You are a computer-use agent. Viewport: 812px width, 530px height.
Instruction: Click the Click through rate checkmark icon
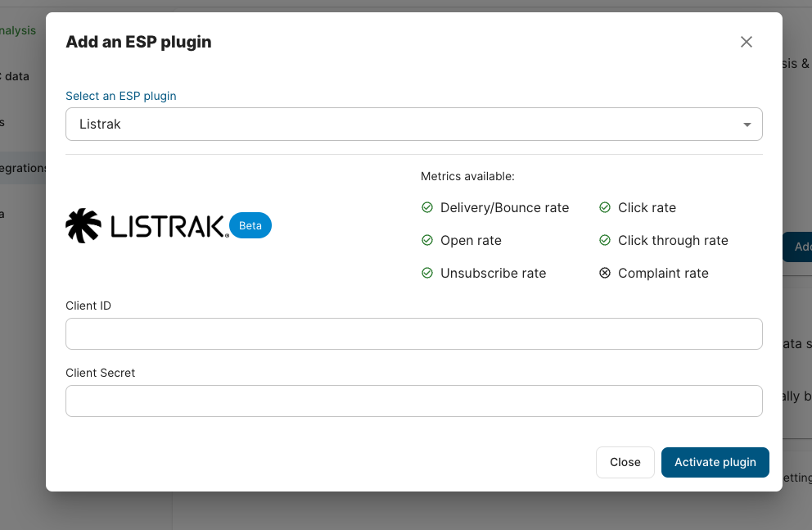point(605,240)
